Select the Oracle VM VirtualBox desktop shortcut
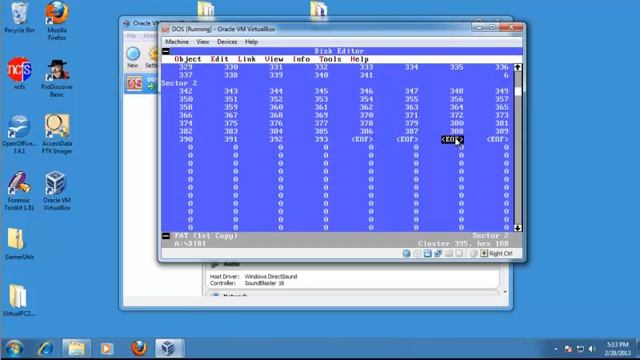 click(56, 191)
